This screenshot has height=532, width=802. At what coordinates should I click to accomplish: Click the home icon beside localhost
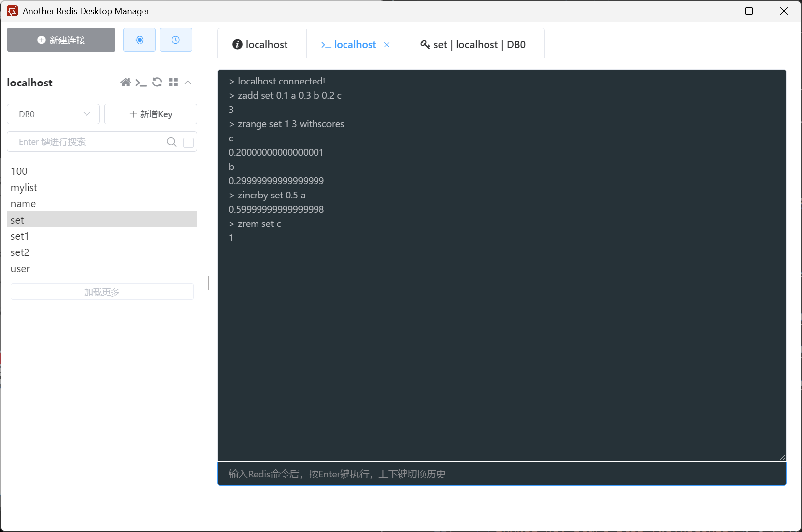(x=126, y=83)
